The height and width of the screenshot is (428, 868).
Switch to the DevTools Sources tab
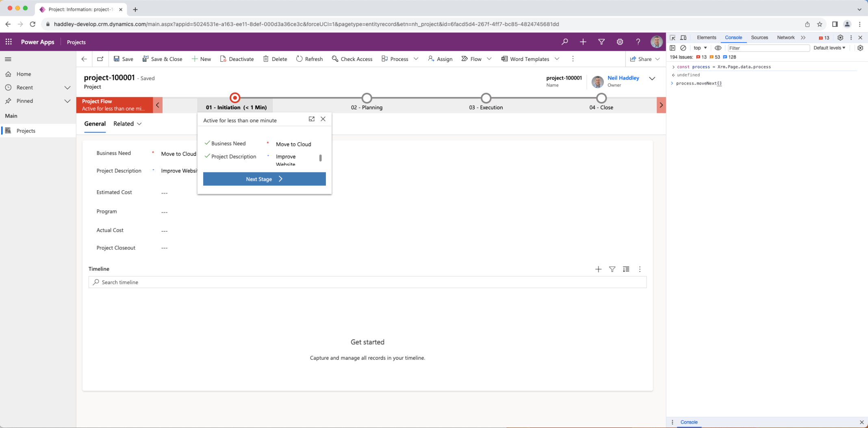click(x=759, y=37)
